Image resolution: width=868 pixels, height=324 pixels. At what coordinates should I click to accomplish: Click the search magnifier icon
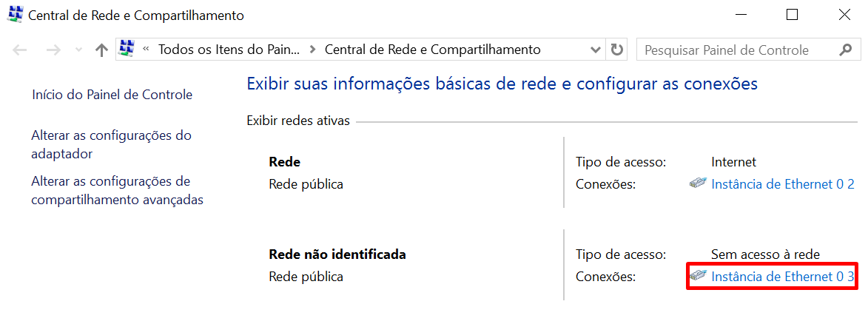pyautogui.click(x=845, y=50)
